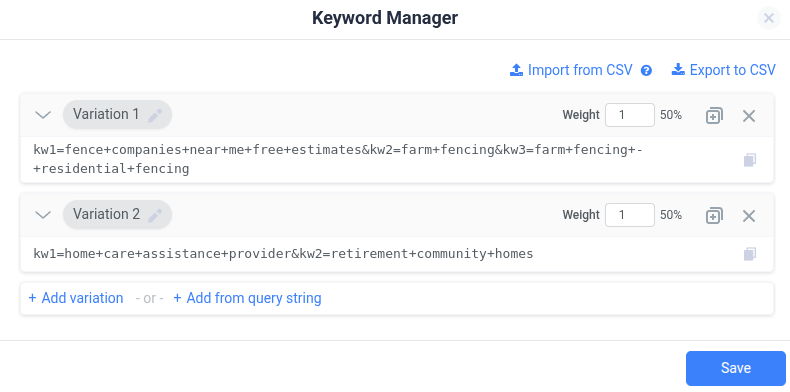
Task: Open the Import from CSV help icon
Action: click(x=646, y=71)
